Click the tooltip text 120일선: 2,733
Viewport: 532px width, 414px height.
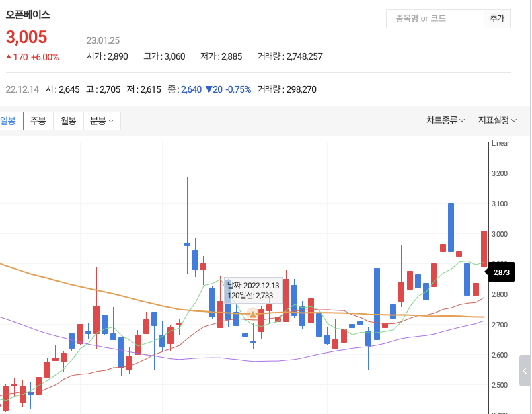click(250, 296)
